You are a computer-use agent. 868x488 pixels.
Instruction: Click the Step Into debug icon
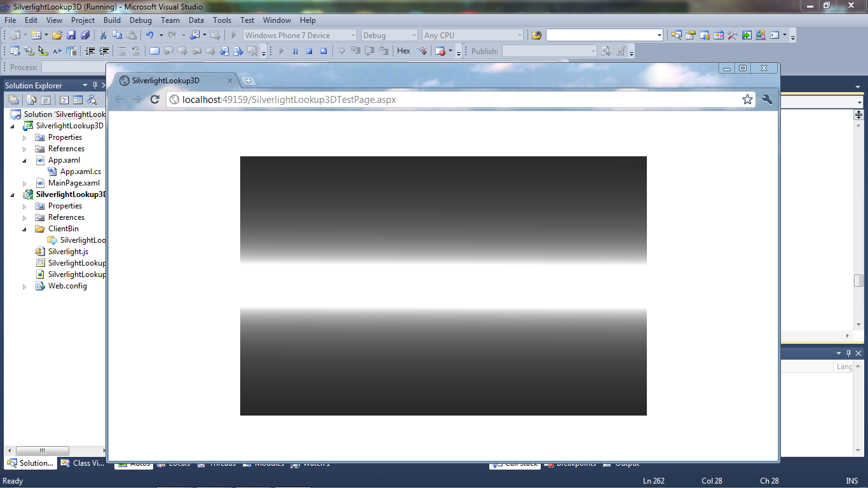pyautogui.click(x=355, y=50)
